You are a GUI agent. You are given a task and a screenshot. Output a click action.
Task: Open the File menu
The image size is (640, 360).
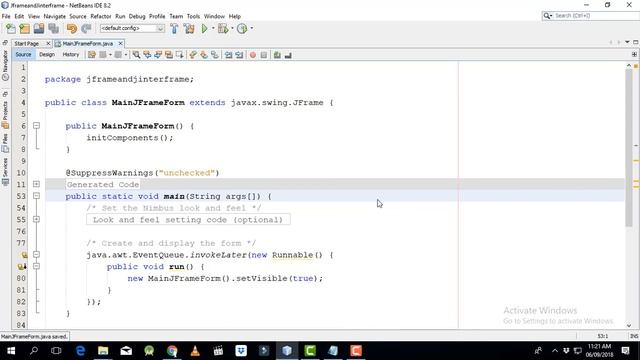pos(6,16)
